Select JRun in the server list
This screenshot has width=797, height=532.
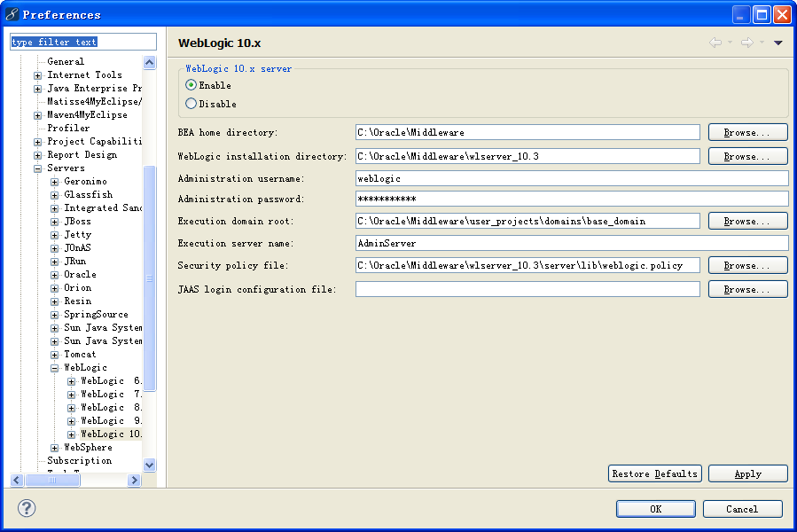click(75, 261)
